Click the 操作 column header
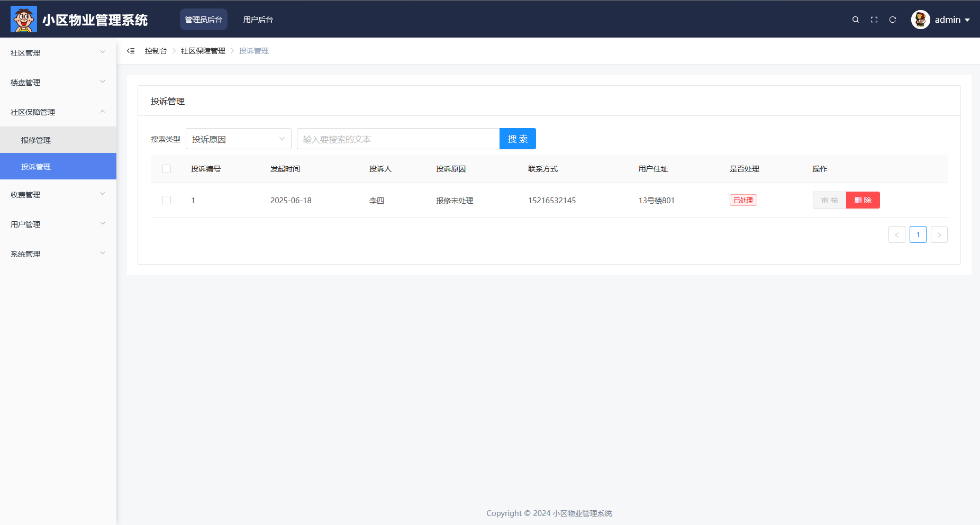 820,169
